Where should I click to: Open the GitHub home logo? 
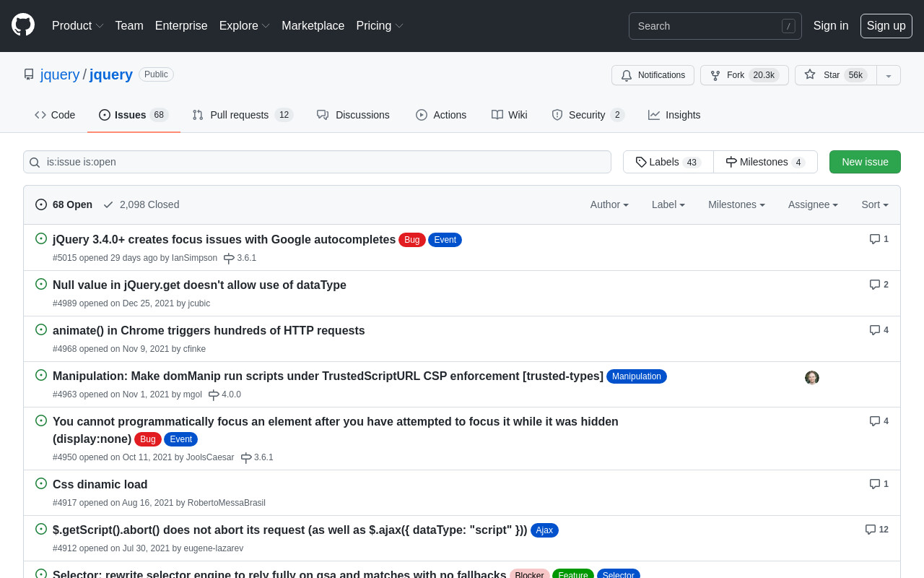coord(23,25)
